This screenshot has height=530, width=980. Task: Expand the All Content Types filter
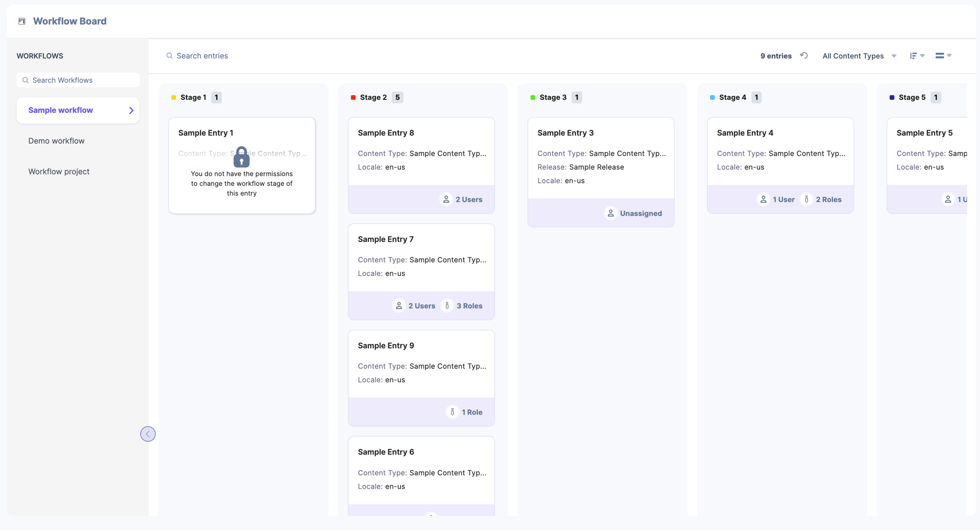[859, 56]
